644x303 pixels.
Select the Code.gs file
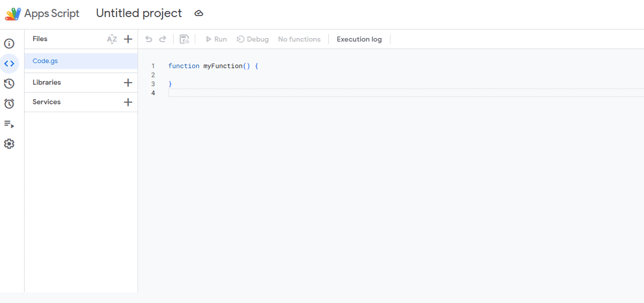coord(45,61)
